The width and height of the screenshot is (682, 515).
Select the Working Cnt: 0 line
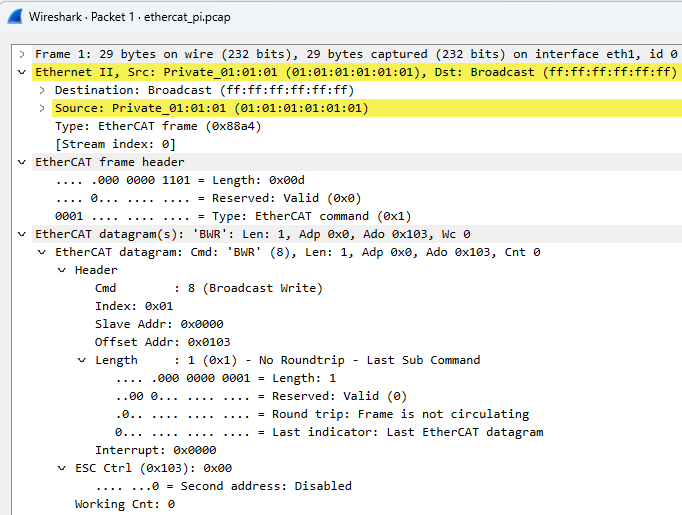pyautogui.click(x=125, y=504)
